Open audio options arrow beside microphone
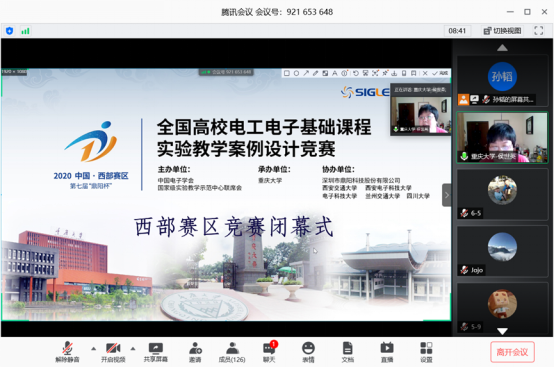Screen dimensions: 554x367 pyautogui.click(x=93, y=349)
